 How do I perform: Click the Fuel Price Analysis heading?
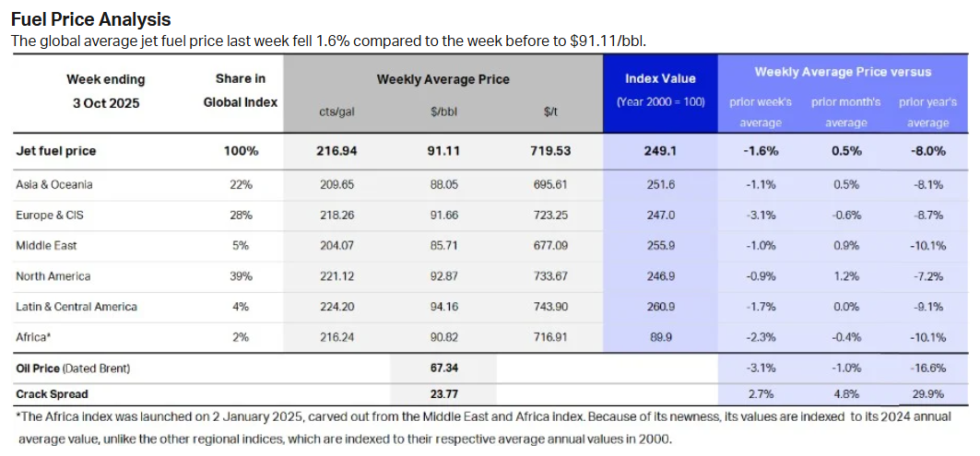(x=90, y=19)
